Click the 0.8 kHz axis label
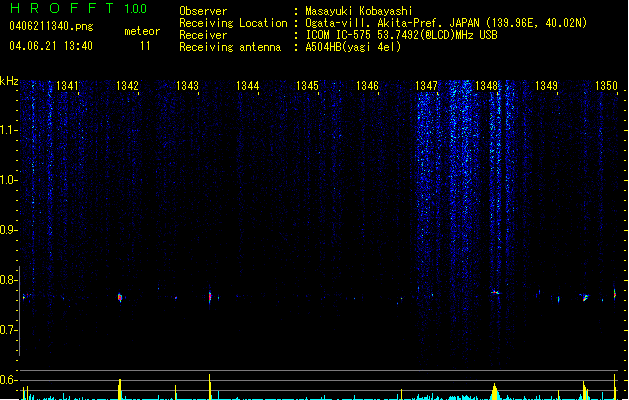Screen dimensions: 629x400 tap(7, 280)
